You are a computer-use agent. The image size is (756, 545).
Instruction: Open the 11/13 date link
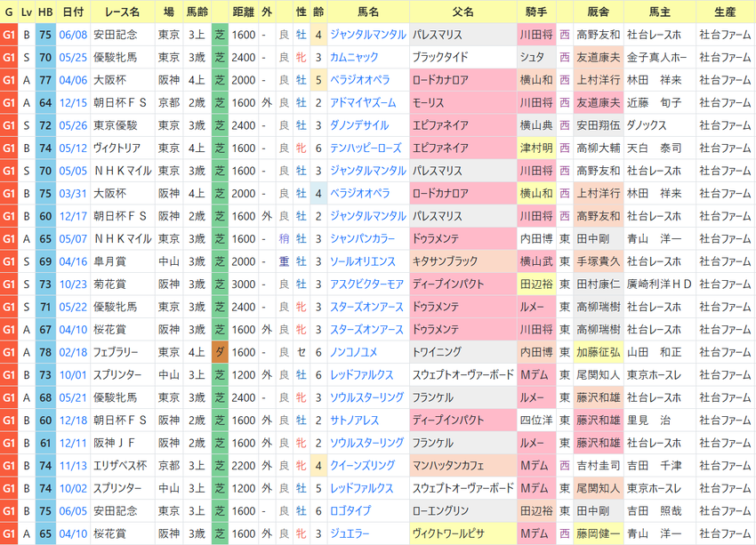[x=73, y=466]
